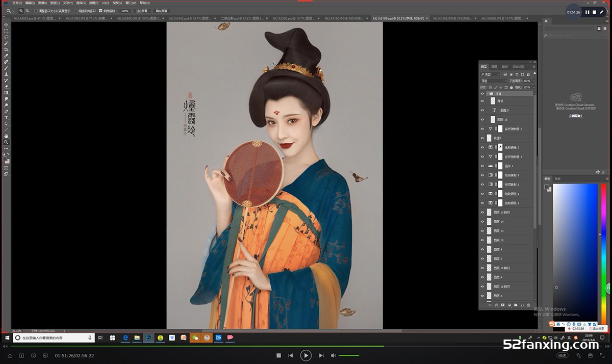Viewport: 612px width, 364px height.
Task: Hide the 图层 14 layer
Action: [482, 222]
